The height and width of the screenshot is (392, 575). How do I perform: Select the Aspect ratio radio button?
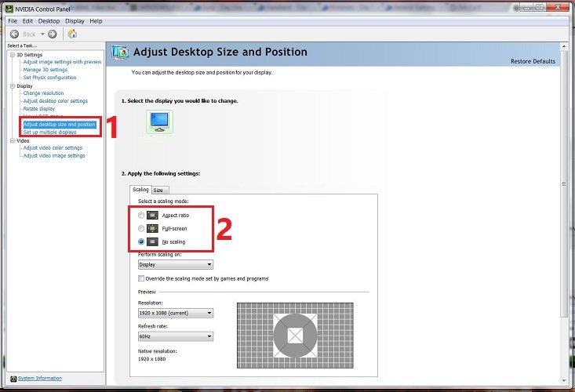[x=141, y=215]
